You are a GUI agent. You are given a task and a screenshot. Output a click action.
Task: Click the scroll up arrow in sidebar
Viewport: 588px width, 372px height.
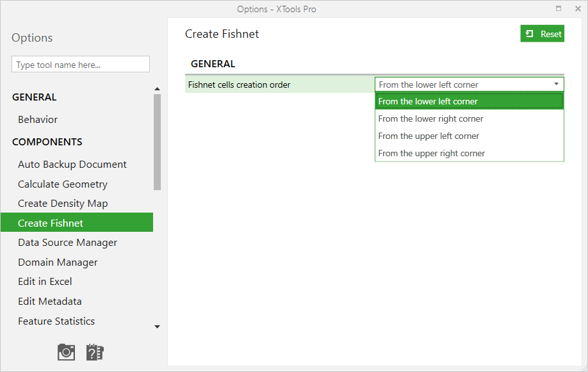click(157, 89)
